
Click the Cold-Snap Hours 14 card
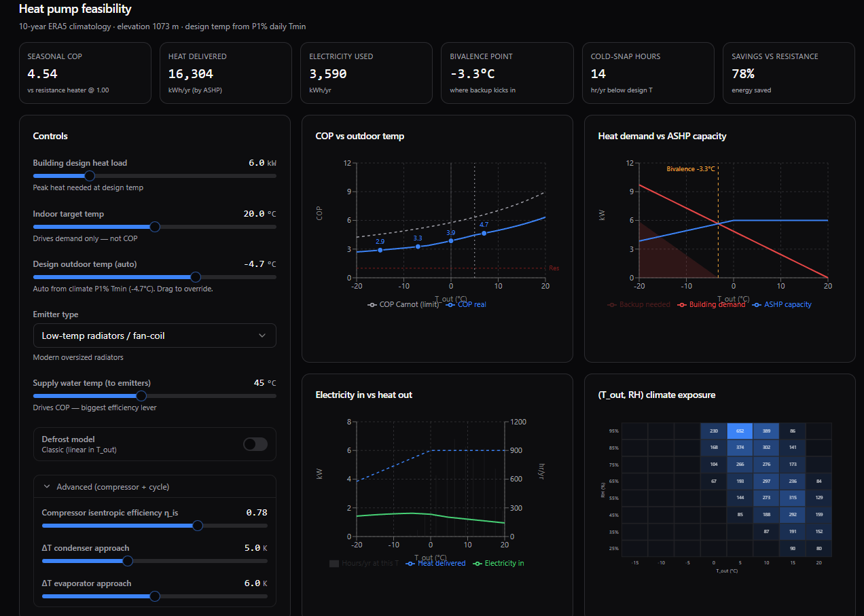pos(648,73)
